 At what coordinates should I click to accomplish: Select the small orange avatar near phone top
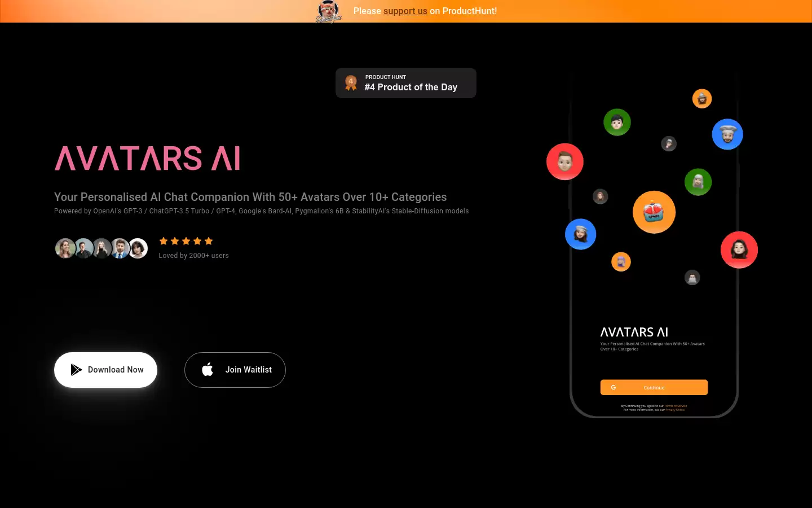[702, 99]
